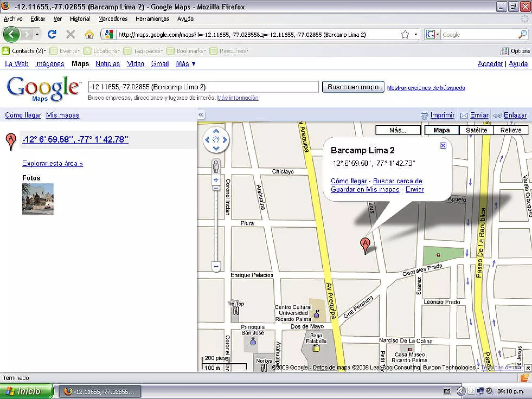The image size is (532, 399).
Task: Select the Mapa view button
Action: (x=441, y=130)
